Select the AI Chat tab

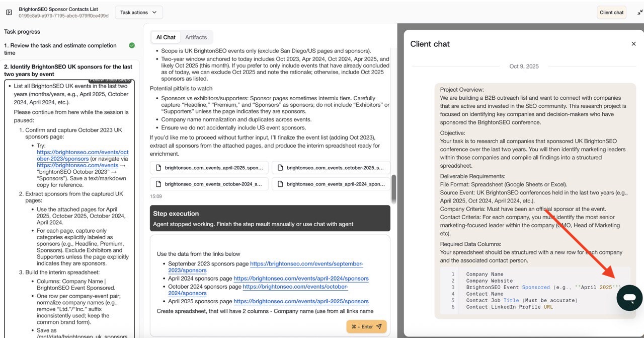pos(166,37)
